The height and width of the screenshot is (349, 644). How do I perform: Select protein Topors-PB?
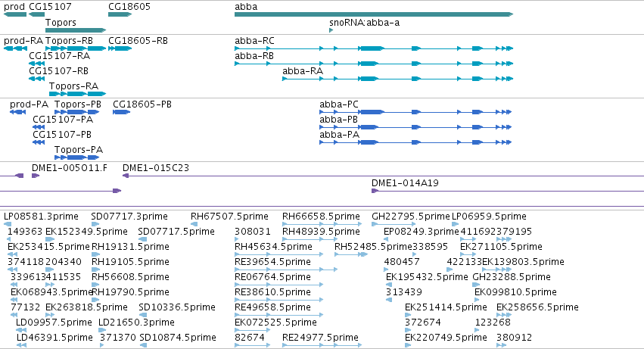[x=78, y=104]
